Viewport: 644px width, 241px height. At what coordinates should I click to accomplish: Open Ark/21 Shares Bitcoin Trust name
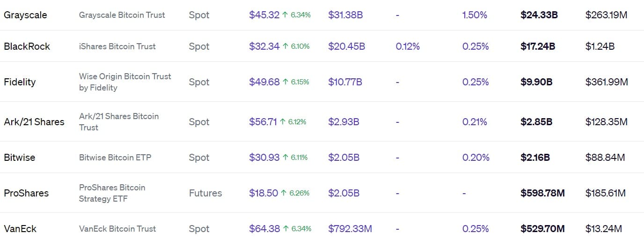tap(119, 122)
